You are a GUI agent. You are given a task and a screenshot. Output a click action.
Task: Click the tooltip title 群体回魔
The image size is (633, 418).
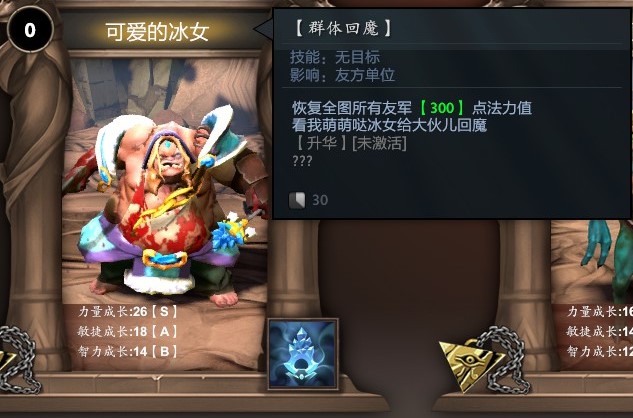point(344,28)
